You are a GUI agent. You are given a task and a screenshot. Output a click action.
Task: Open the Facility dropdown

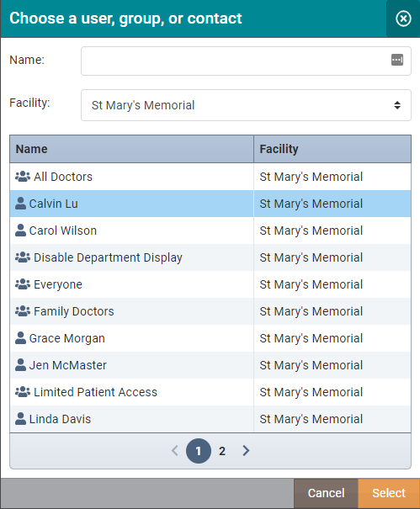(x=246, y=105)
